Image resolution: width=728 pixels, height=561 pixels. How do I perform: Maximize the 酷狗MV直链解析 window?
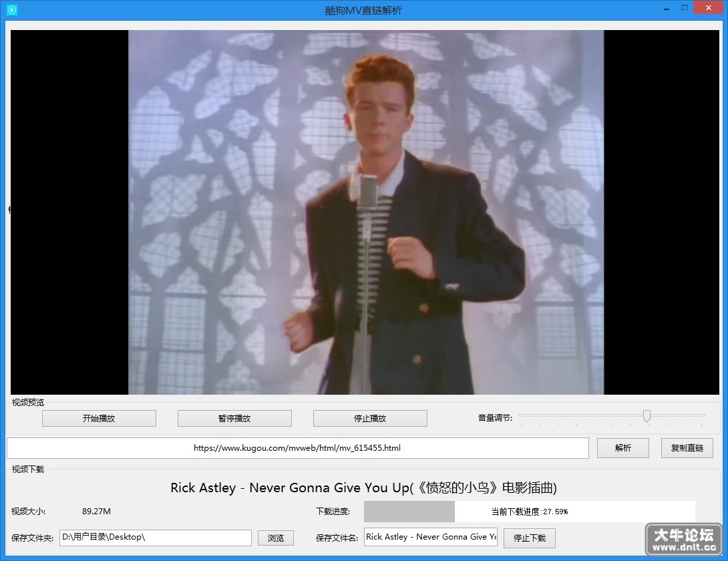tap(685, 8)
